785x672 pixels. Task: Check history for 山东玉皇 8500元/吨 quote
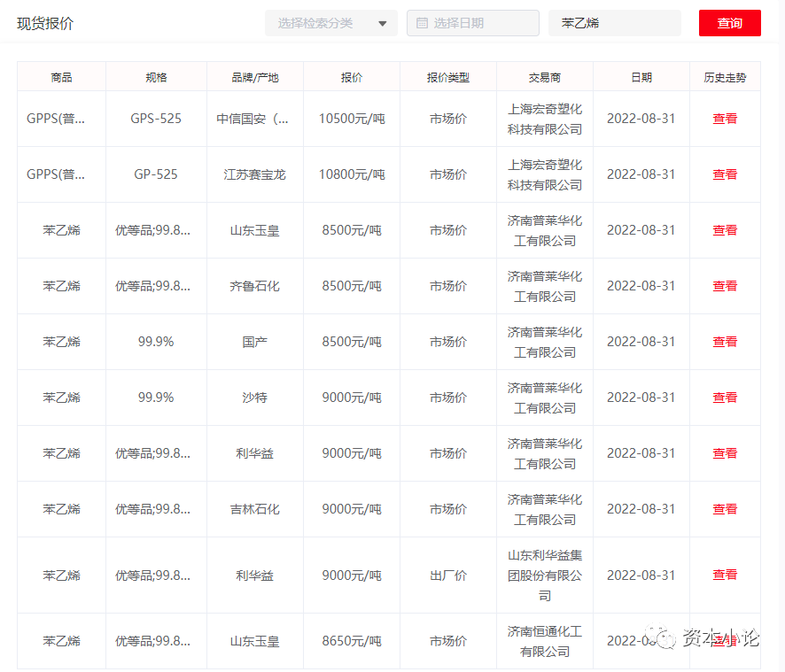pos(725,230)
